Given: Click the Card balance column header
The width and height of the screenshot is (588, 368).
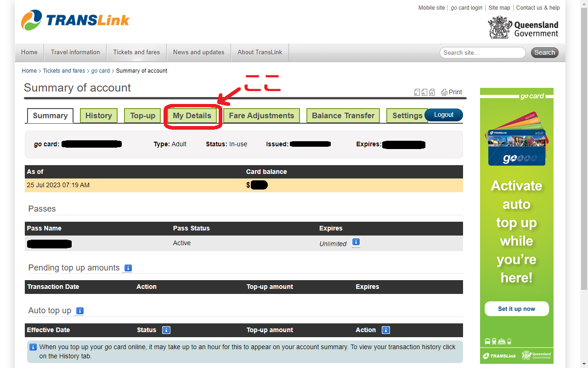Looking at the screenshot, I should tap(266, 172).
